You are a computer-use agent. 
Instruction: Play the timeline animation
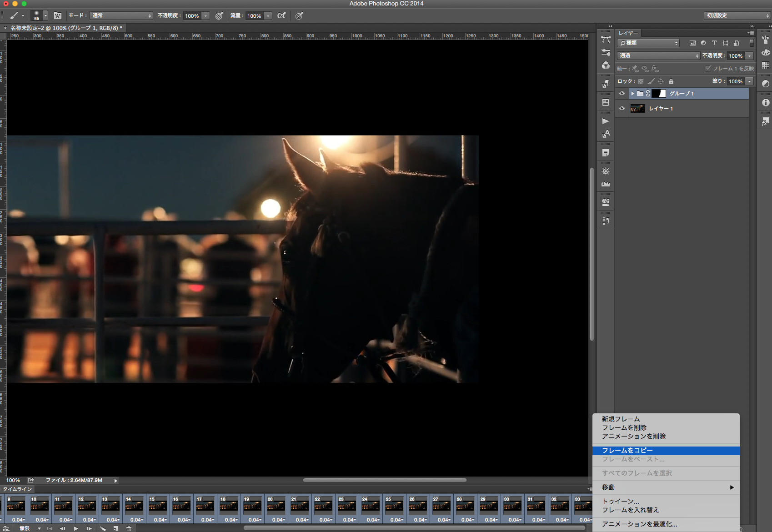[x=76, y=528]
